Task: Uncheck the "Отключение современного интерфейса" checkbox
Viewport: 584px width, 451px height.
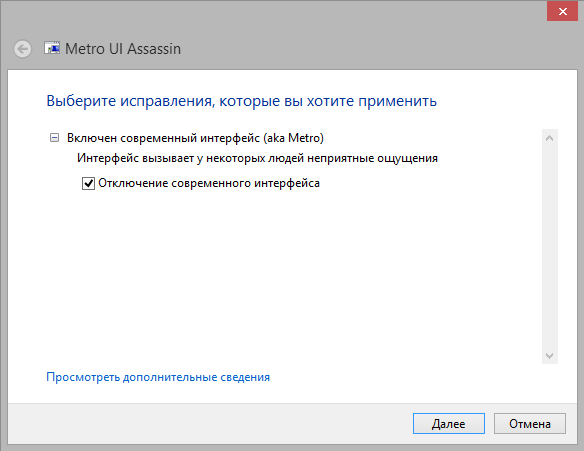Action: coord(88,184)
